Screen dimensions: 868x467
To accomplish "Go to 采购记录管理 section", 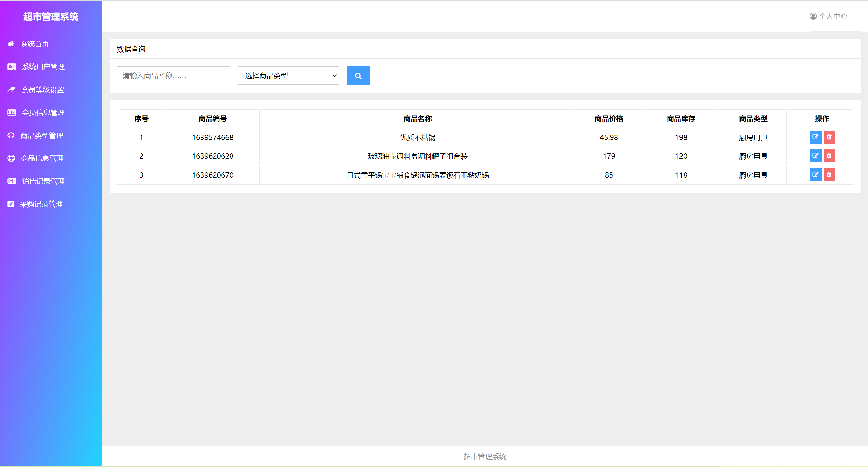I will (x=41, y=204).
